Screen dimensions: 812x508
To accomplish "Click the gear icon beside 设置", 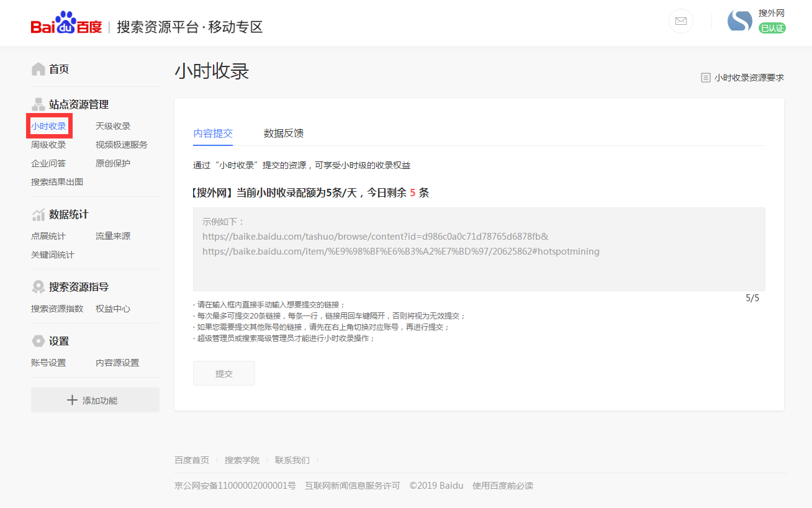I will (38, 340).
